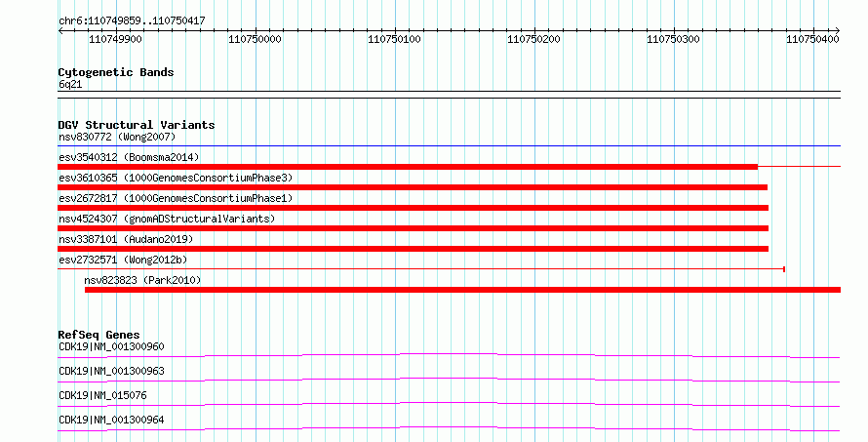This screenshot has width=868, height=442.
Task: Click the red nsv823823 variant bar
Action: (463, 290)
